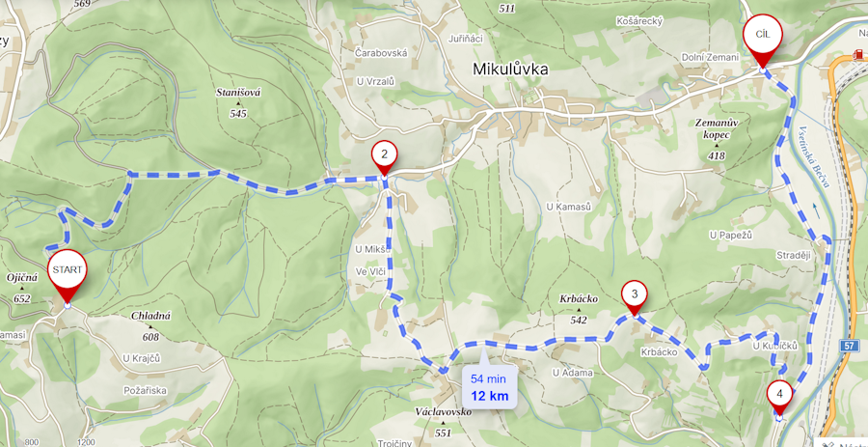Screen dimensions: 868x447
Task: Click the U Papežů place label
Action: click(731, 236)
